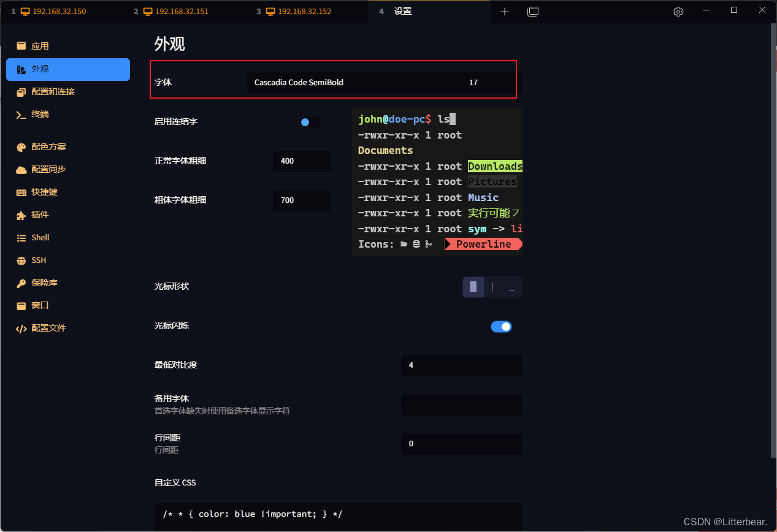Click the font size value 17 field
Viewport: 777px width, 532px height.
pyautogui.click(x=473, y=82)
